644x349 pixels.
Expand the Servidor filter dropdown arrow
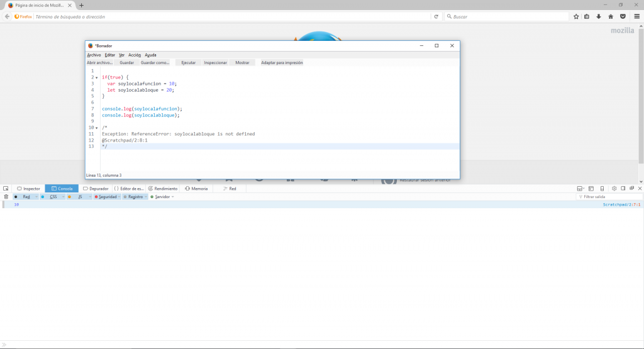[173, 197]
